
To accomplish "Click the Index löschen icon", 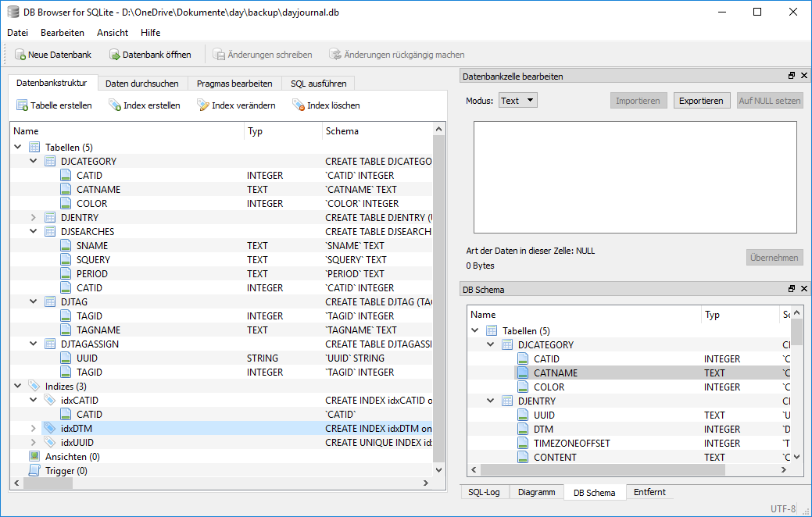I will pos(299,105).
